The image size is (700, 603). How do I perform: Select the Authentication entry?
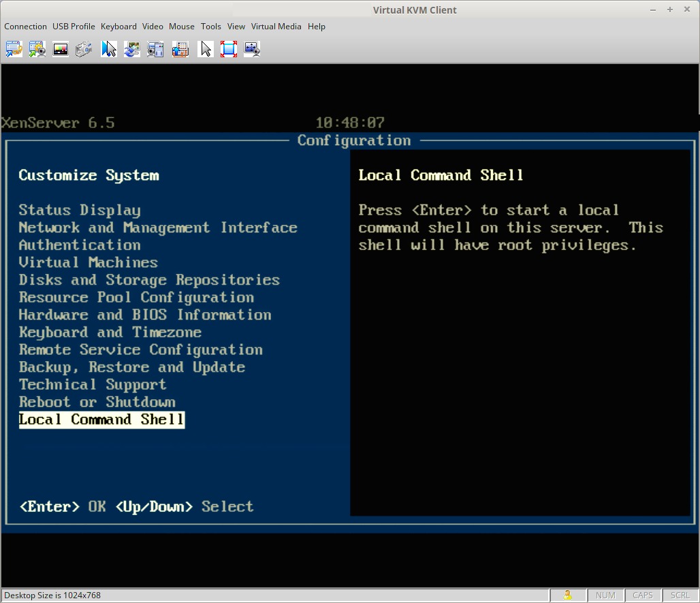(80, 245)
